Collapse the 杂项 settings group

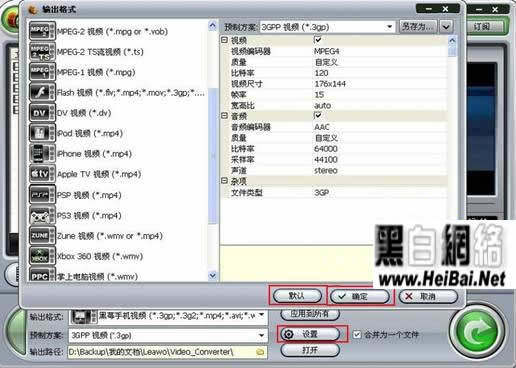tap(224, 181)
